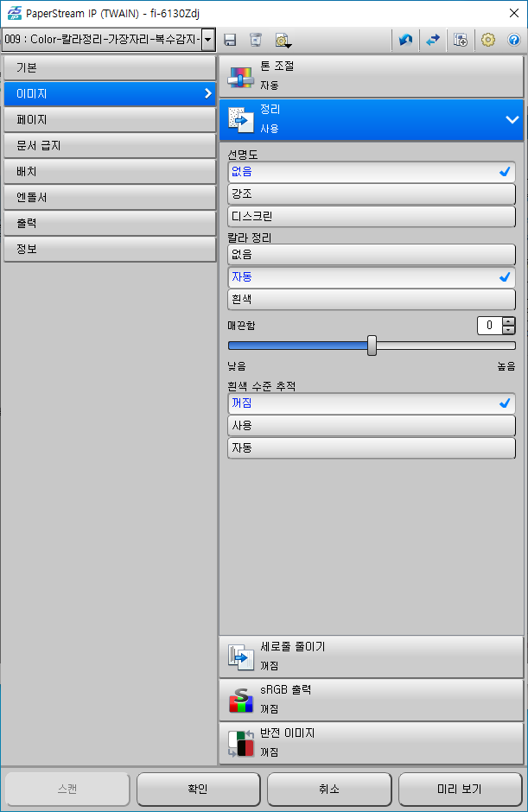
Task: Delete the profile with trash icon
Action: pyautogui.click(x=256, y=40)
